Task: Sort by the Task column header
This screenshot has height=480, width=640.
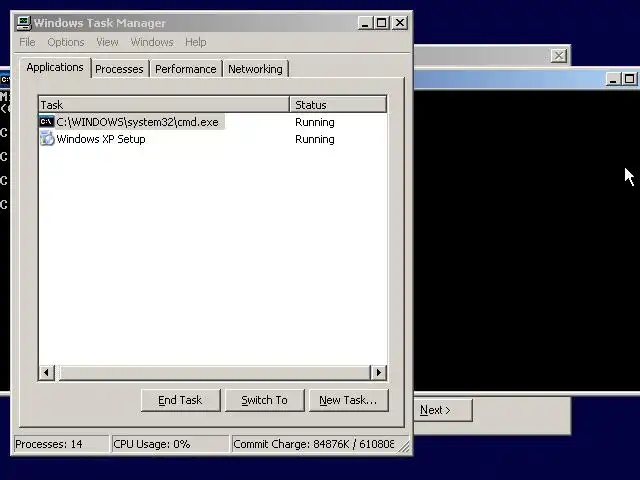Action: click(x=164, y=104)
